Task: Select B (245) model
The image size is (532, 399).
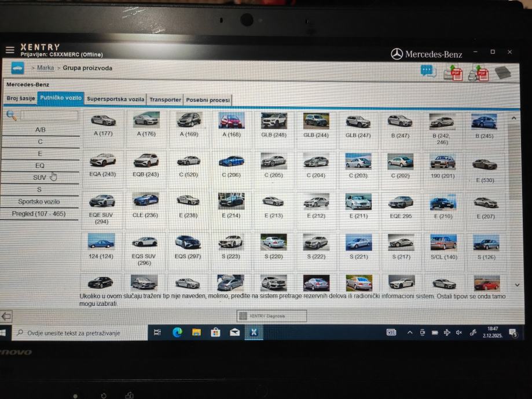Action: [x=484, y=128]
